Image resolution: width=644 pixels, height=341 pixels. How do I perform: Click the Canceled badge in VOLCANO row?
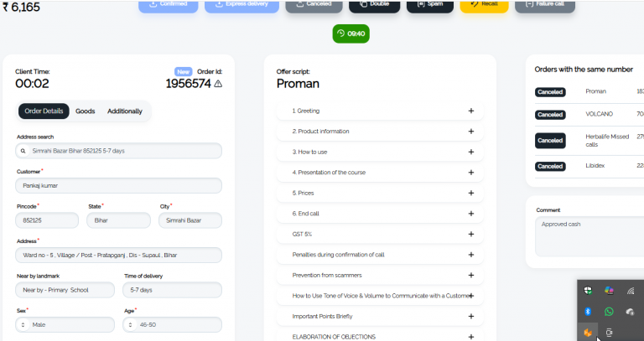click(x=550, y=115)
